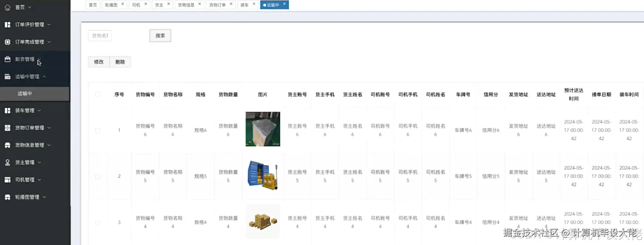Expand 订单完成管理 menu
This screenshot has width=644, height=245.
tap(49, 42)
